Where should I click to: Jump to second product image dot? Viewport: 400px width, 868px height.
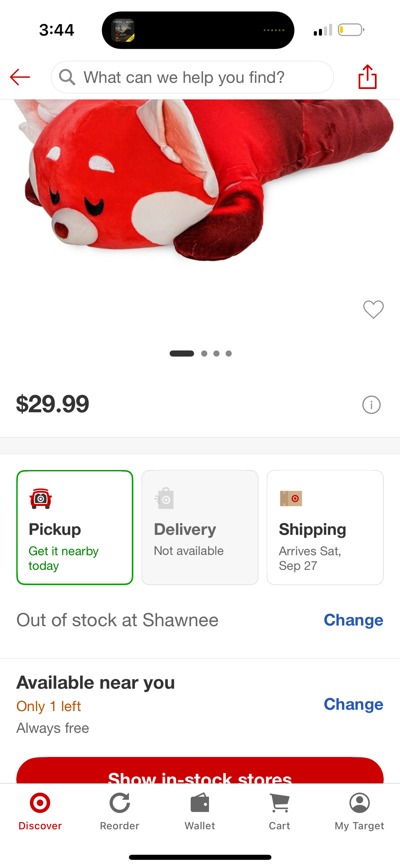coord(204,354)
